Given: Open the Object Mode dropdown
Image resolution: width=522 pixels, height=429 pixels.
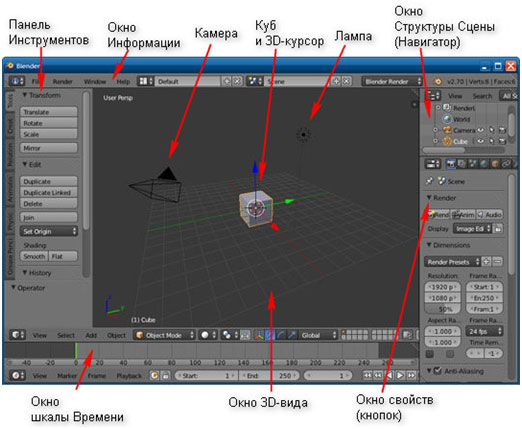Looking at the screenshot, I should (x=164, y=335).
